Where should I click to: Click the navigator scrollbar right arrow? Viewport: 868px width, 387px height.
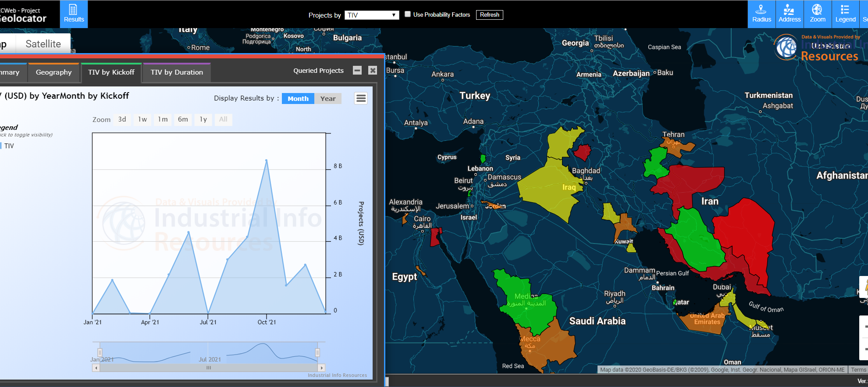click(x=322, y=368)
